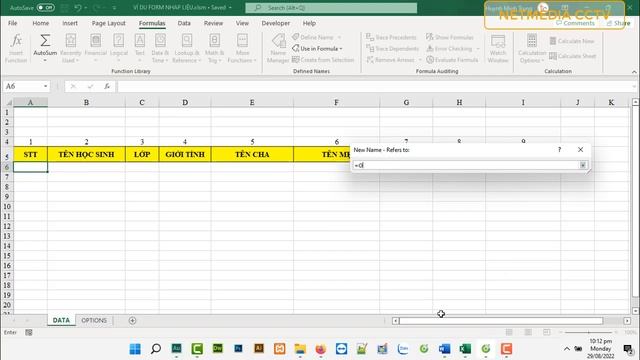Open the Watch Window

498,48
